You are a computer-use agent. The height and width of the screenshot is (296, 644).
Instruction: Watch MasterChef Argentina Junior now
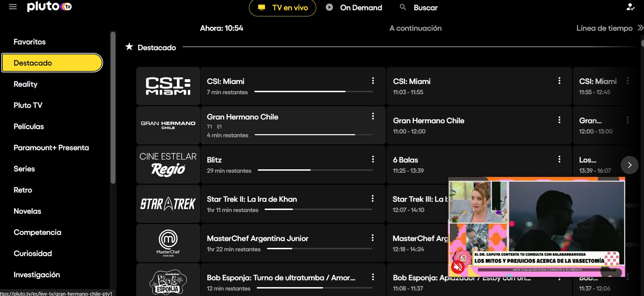(293, 243)
